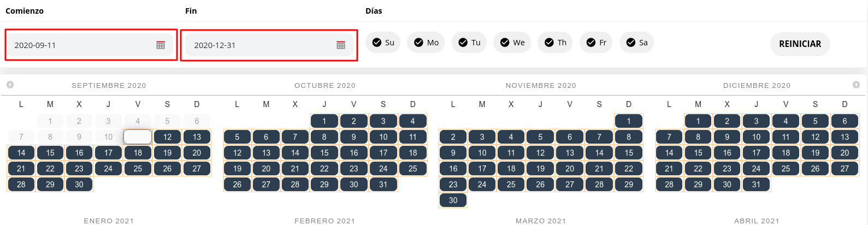868x225 pixels.
Task: Click November 1 in Noviembre calendar
Action: (x=629, y=121)
